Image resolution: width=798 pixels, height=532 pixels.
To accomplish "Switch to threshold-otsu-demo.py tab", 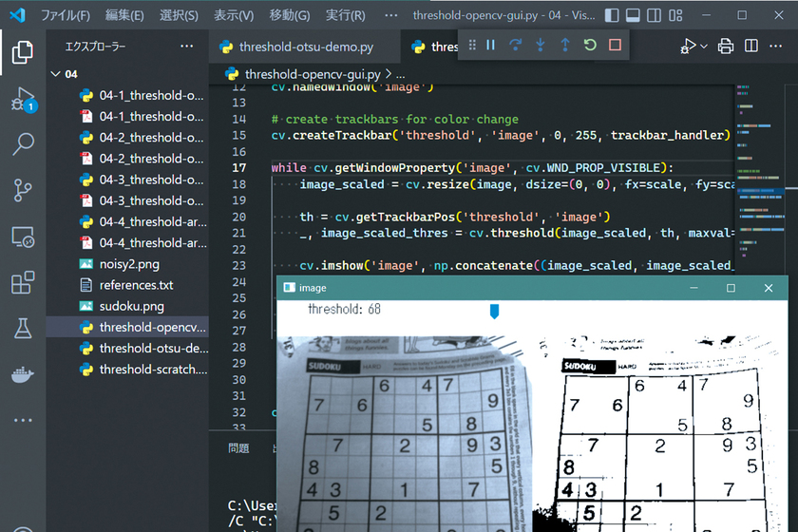I will pyautogui.click(x=295, y=47).
